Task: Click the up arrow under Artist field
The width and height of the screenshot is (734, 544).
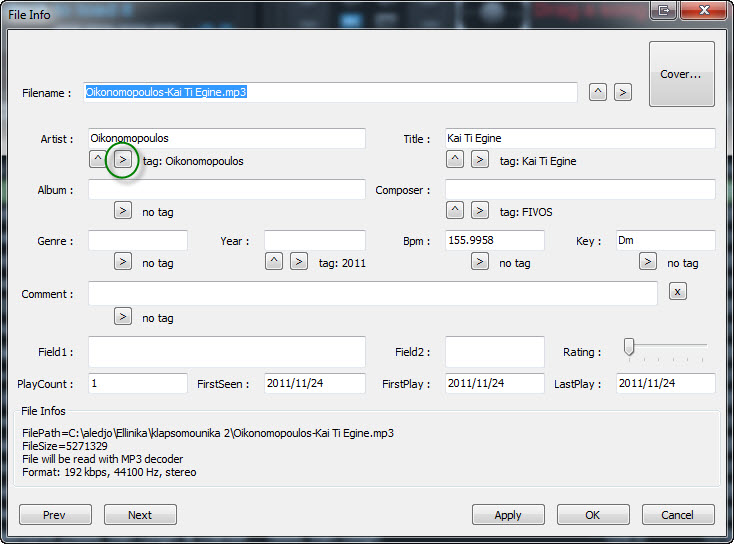Action: (97, 159)
